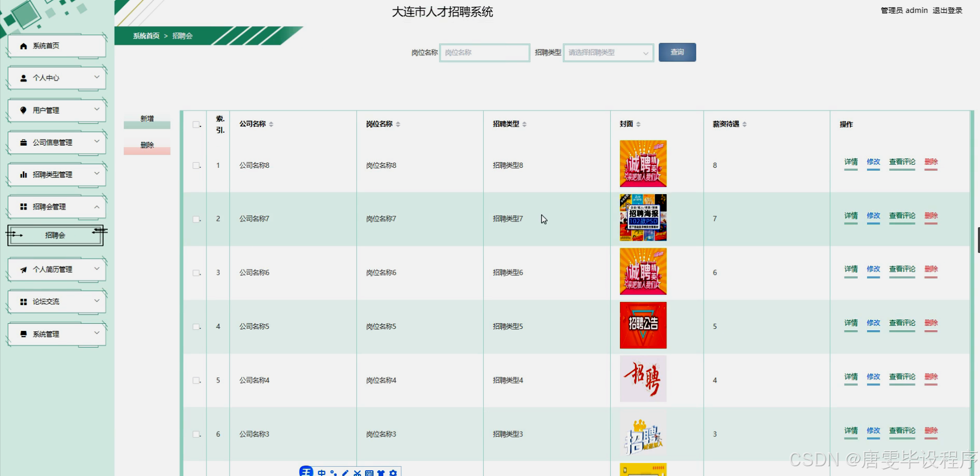Click the briefcase icon beside 公司信息管理
Image resolution: width=980 pixels, height=476 pixels.
pyautogui.click(x=23, y=142)
